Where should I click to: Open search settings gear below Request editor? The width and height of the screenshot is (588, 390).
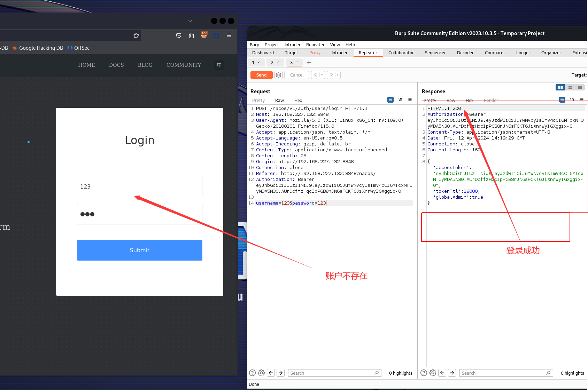tap(261, 373)
